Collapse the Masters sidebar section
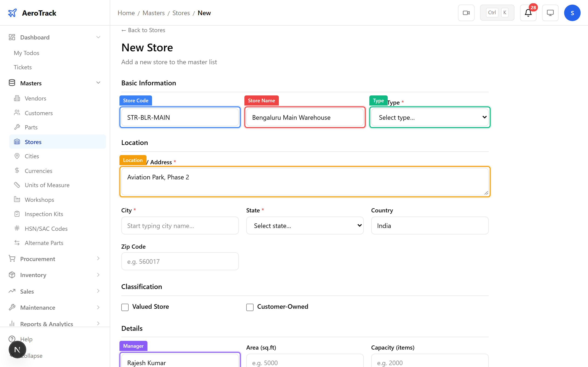This screenshot has height=367, width=588. click(x=98, y=83)
